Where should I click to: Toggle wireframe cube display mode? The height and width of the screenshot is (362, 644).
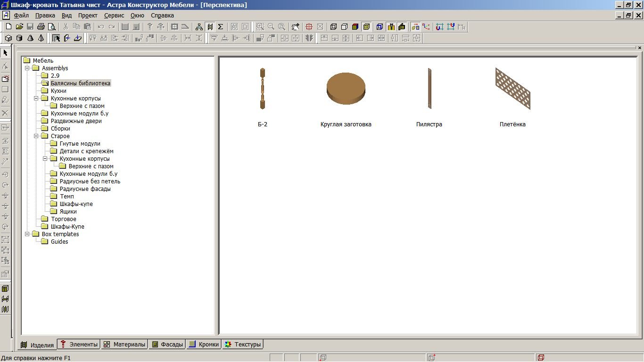[x=334, y=27]
